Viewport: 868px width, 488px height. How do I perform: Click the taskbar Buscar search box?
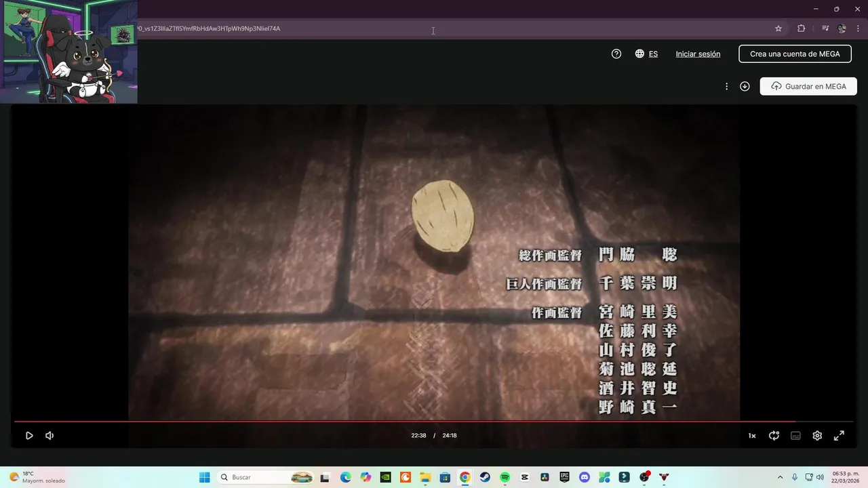(x=266, y=477)
